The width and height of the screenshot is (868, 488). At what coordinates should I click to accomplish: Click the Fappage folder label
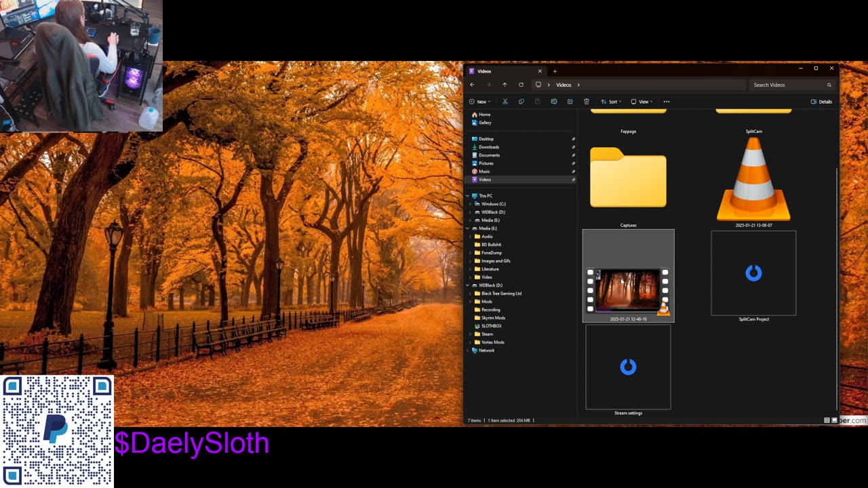tap(628, 131)
